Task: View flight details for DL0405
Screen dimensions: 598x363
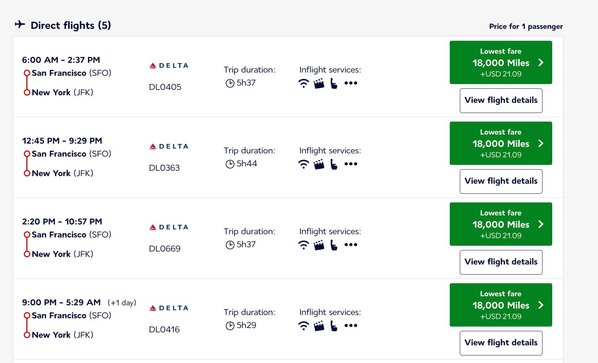Action: [501, 101]
